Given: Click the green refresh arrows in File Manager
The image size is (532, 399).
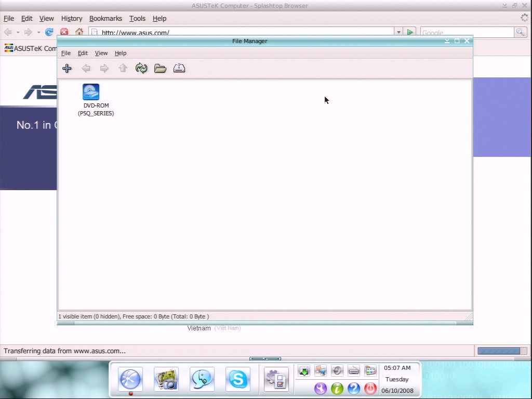Looking at the screenshot, I should pyautogui.click(x=141, y=69).
